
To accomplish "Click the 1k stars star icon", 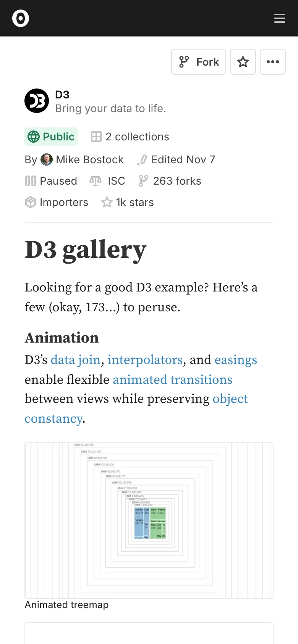I will [107, 202].
